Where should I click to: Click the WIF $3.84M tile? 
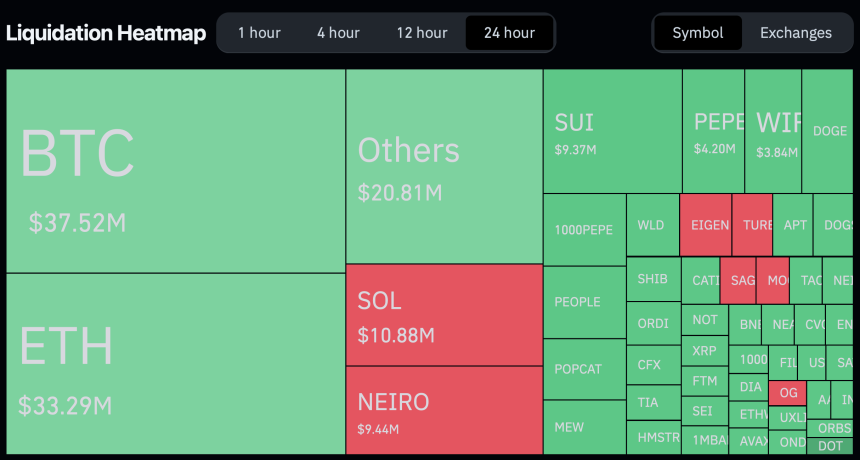pos(773,131)
